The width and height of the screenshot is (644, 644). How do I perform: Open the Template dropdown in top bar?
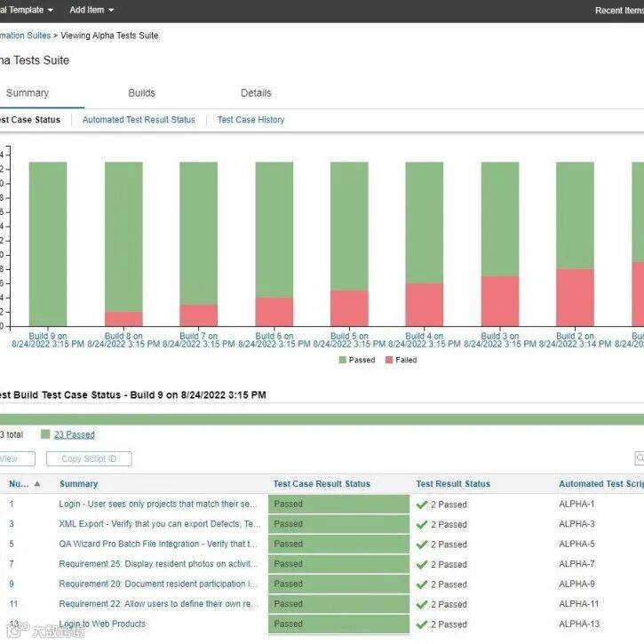(x=27, y=10)
